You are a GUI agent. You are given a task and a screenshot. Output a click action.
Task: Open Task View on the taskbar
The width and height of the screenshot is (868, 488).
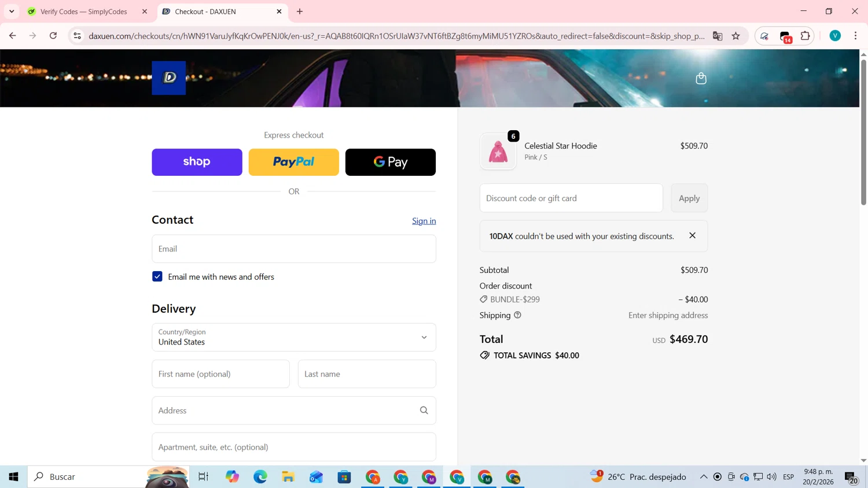tap(203, 477)
